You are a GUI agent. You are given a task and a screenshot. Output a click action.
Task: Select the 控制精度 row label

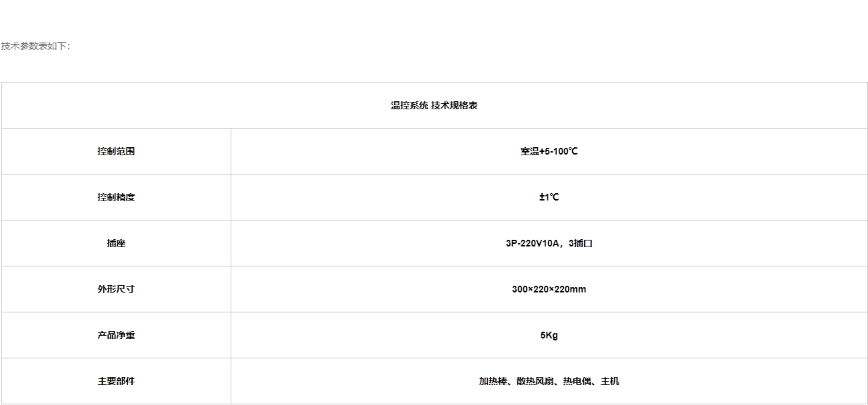click(x=116, y=197)
